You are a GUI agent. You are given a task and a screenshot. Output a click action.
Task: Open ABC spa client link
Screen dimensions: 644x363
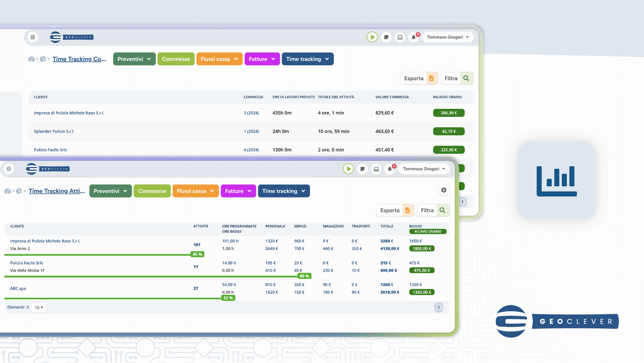[x=18, y=288]
